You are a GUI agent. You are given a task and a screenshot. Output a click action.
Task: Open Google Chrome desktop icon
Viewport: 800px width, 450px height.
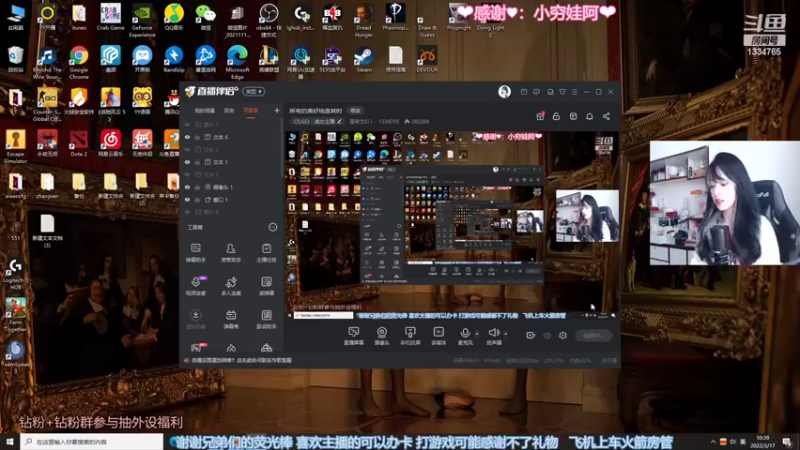79,62
